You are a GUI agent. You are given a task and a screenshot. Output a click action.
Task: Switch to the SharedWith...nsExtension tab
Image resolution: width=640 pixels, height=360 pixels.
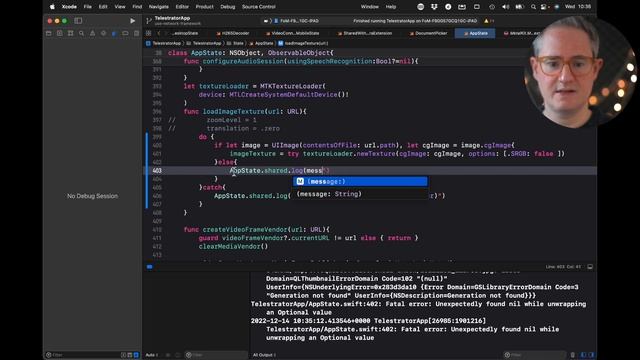[364, 33]
